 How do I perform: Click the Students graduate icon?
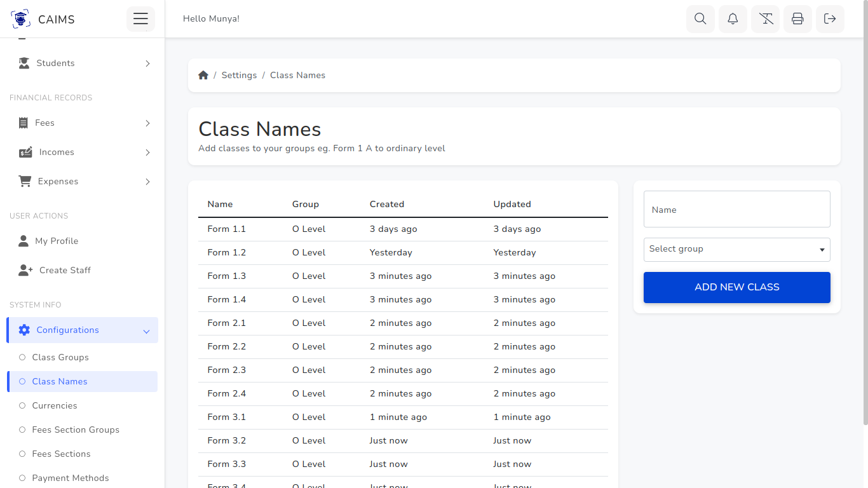pos(24,63)
